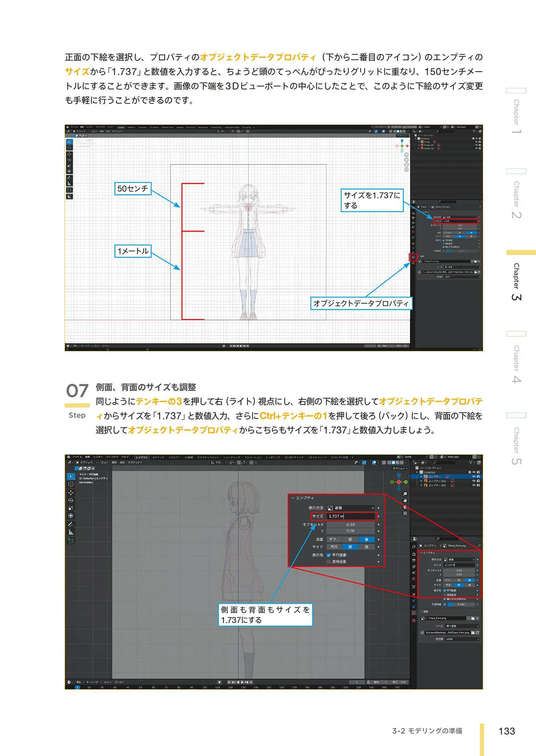Toggle the camera view gizmo in lower viewport
This screenshot has width=536, height=756.
[405, 507]
